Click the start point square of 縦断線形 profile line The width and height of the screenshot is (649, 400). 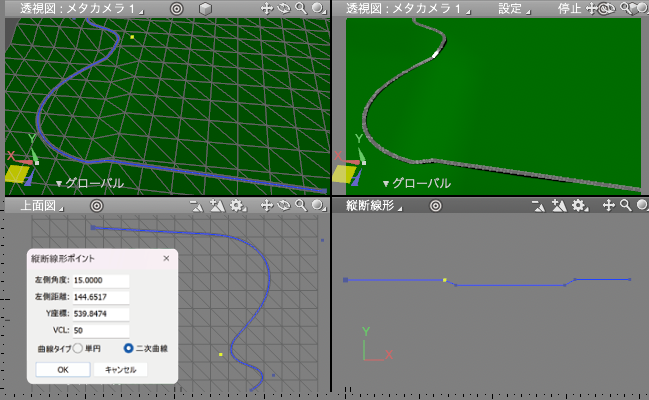point(346,280)
